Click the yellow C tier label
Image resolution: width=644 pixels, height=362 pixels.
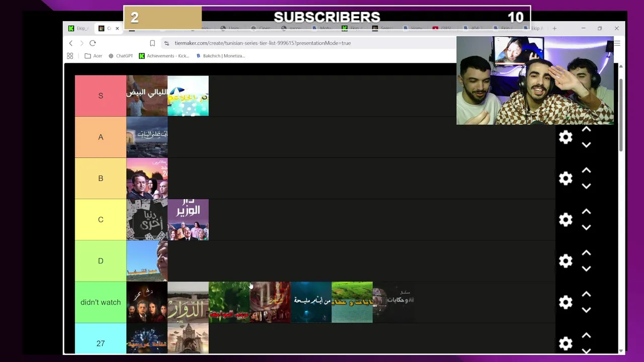pyautogui.click(x=101, y=220)
